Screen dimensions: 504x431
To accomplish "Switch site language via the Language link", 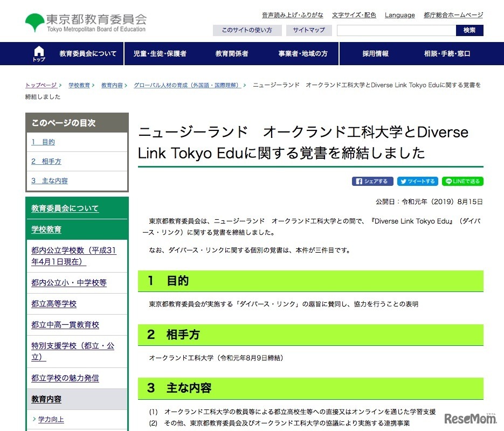I will pyautogui.click(x=399, y=15).
